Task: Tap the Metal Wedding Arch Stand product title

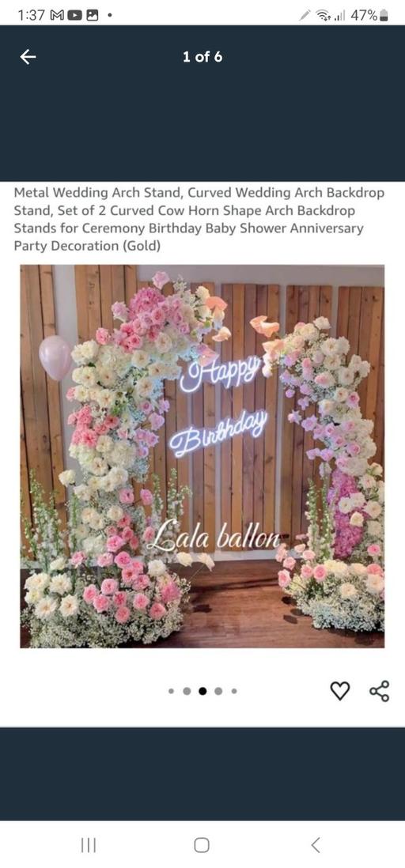Action: point(199,219)
